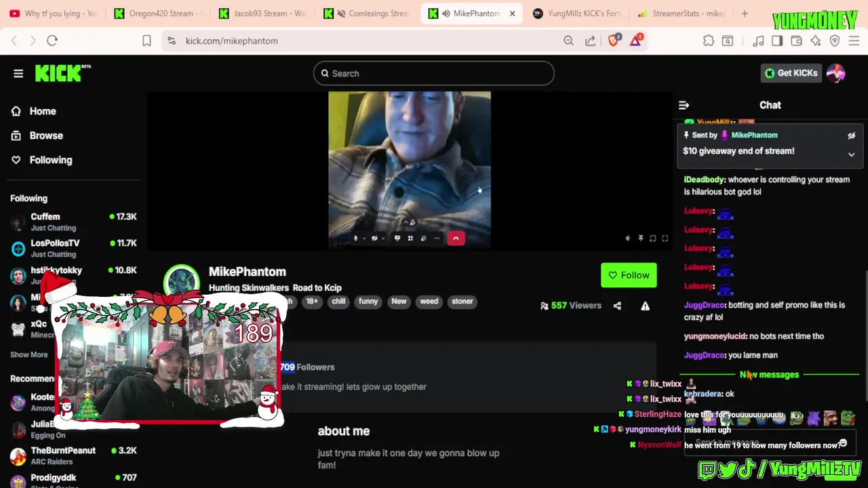Open Following in sidebar
This screenshot has height=488, width=868.
(x=51, y=160)
